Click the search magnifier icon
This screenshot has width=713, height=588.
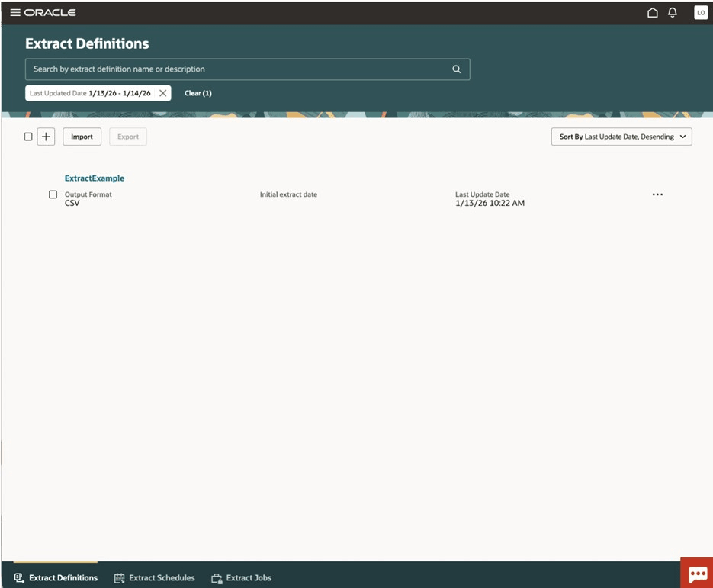[456, 69]
